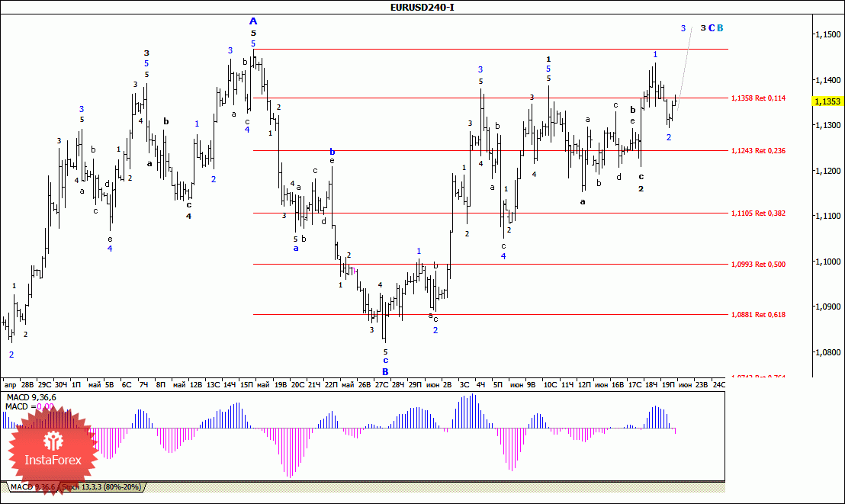Click the MACD 9,36,6 indicator label in the lower pane
This screenshot has width=845, height=504.
point(31,397)
